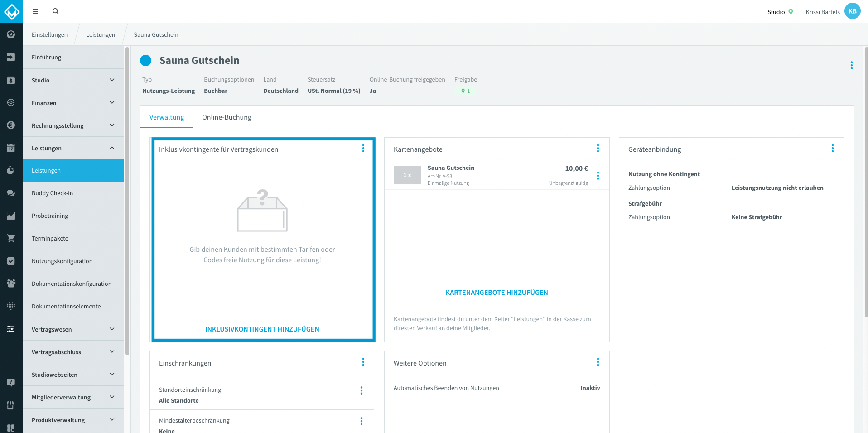
Task: Expand the Produktverwaltung section
Action: point(73,420)
